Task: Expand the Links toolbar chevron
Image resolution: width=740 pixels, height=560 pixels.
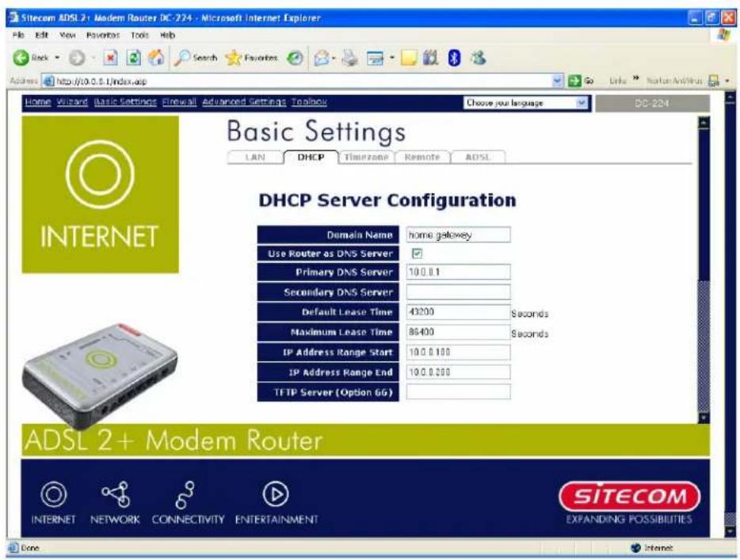Action: [x=635, y=78]
